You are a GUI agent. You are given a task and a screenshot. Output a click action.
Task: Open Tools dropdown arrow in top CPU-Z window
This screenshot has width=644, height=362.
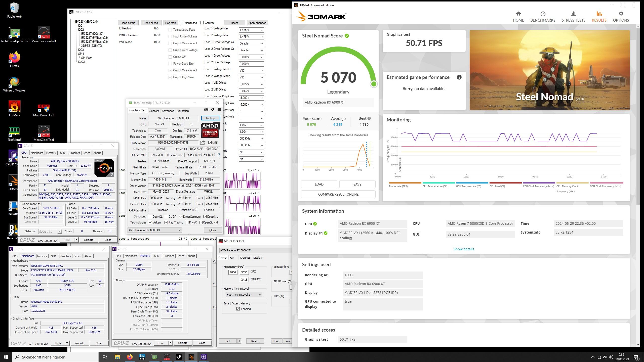[76, 240]
